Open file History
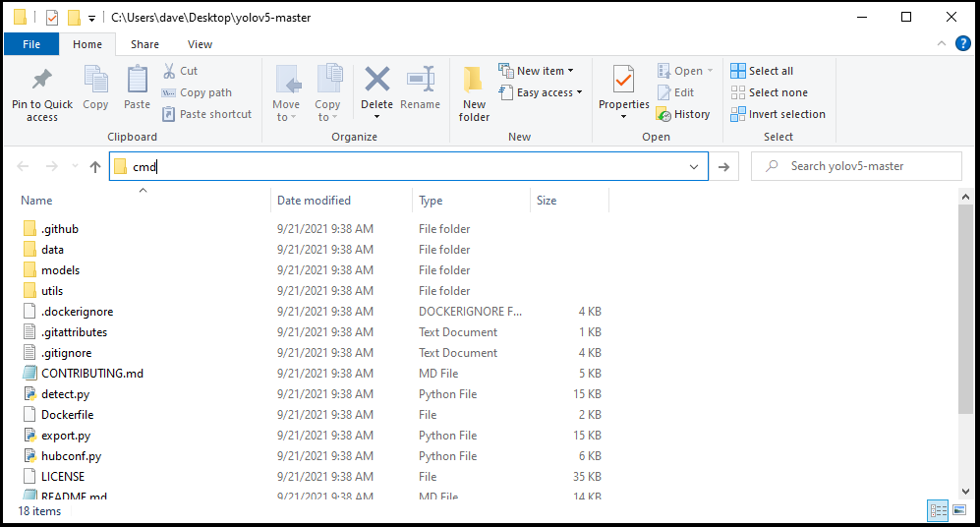 click(683, 114)
